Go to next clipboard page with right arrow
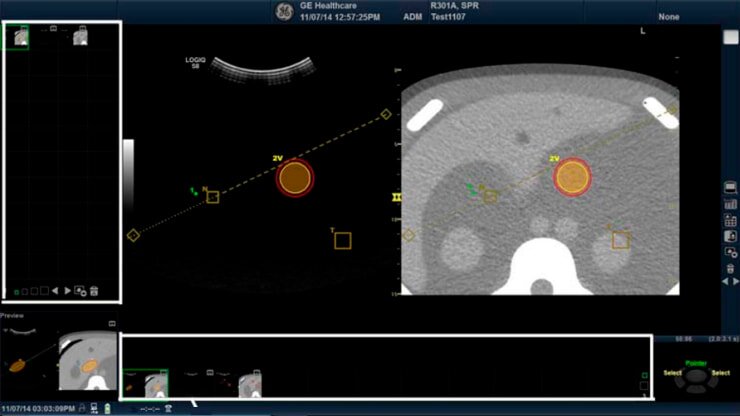The height and width of the screenshot is (416, 740). pos(68,291)
